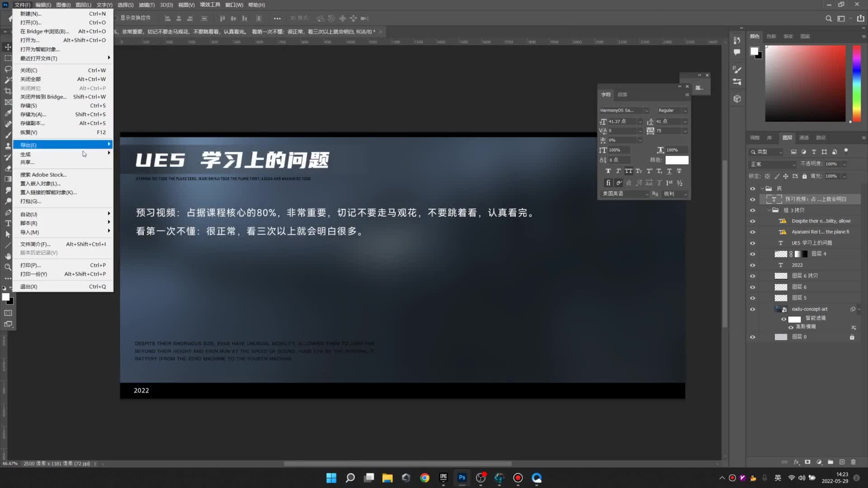Click the create new layer icon
The image size is (868, 488).
[842, 462]
